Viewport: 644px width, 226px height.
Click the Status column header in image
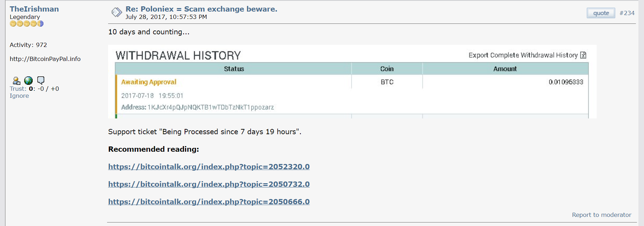coord(234,69)
